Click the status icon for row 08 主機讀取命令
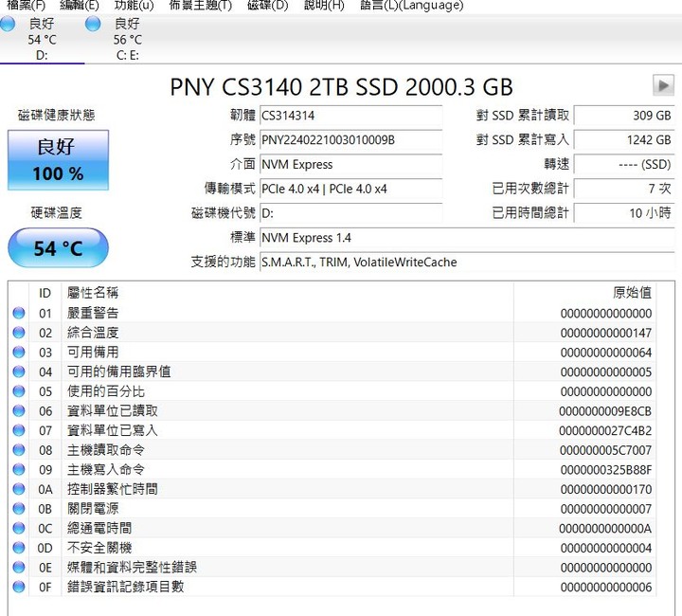The height and width of the screenshot is (616, 682). [19, 450]
